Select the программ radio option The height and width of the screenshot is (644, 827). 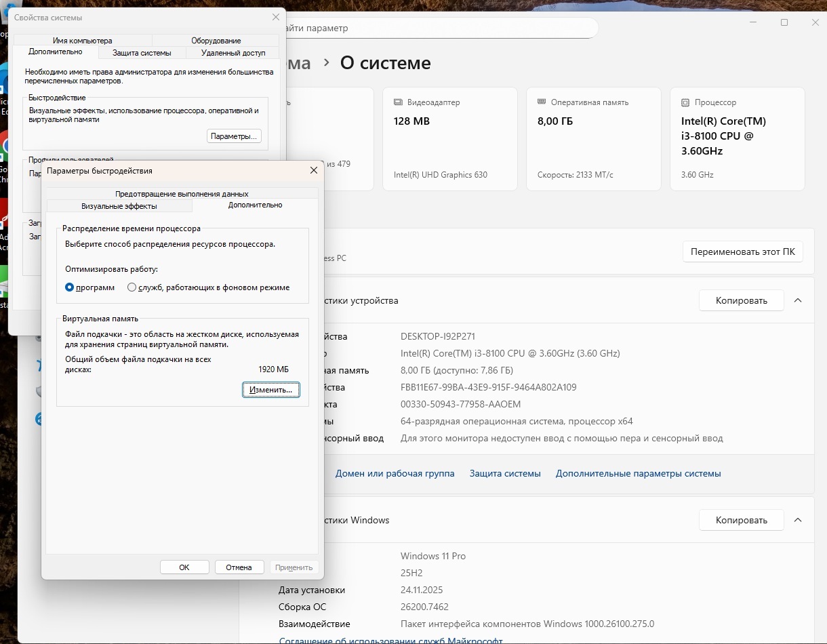pos(69,287)
